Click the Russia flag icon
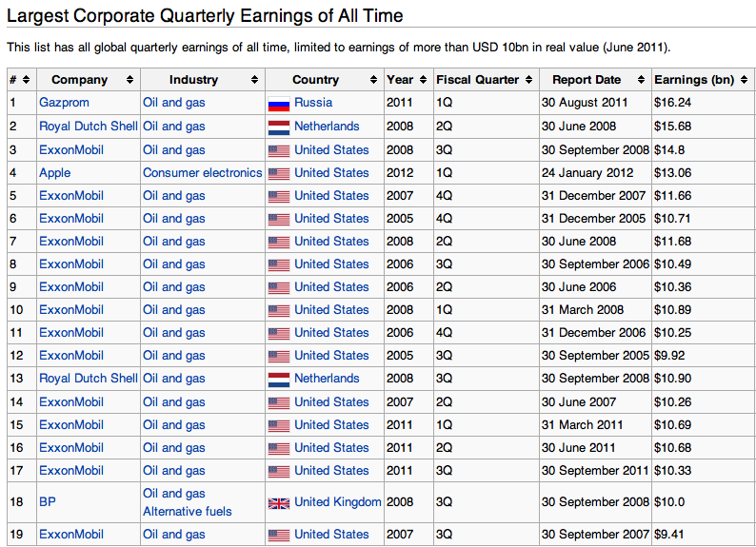 (x=278, y=104)
